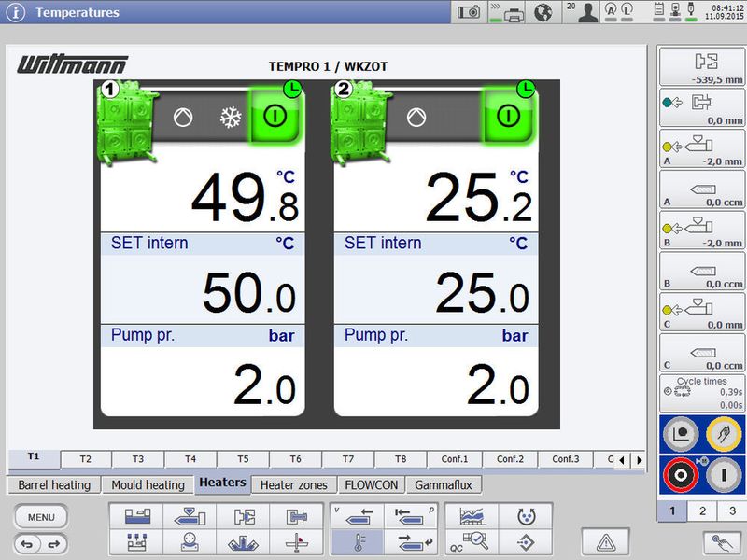Open the Heater zones tab

(x=294, y=485)
